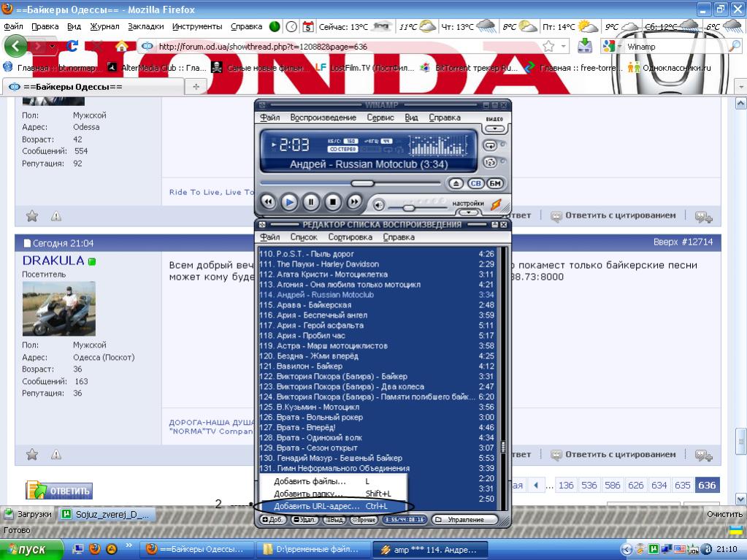This screenshot has width=747, height=560.
Task: Click the Winamp lightning bolt icon
Action: pyautogui.click(x=496, y=204)
